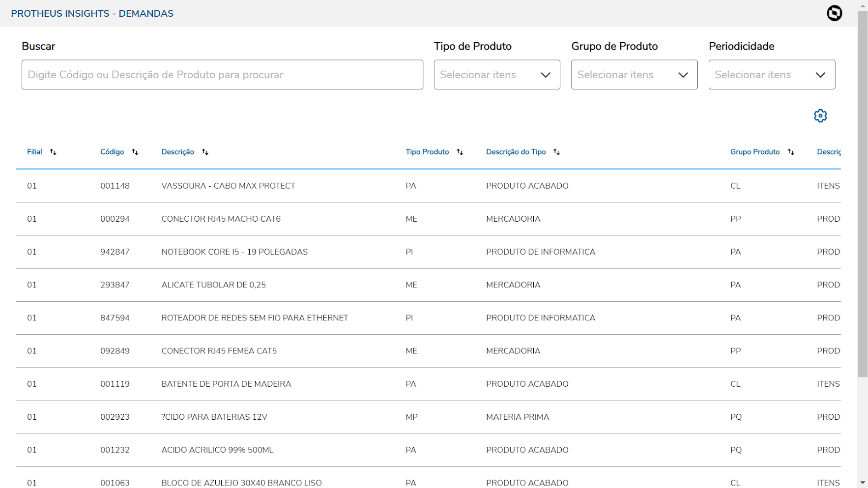Image resolution: width=868 pixels, height=488 pixels.
Task: Click sort arrows beside Descrição header
Action: (205, 152)
